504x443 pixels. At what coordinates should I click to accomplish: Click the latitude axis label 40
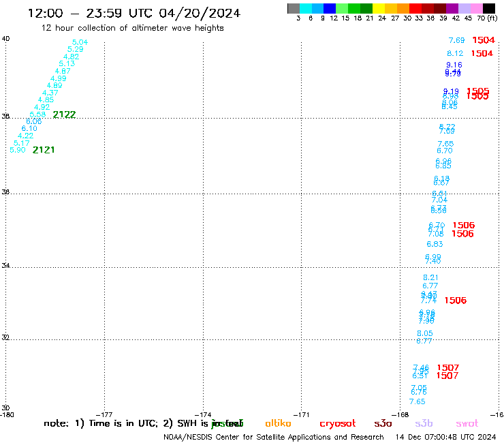(x=5, y=39)
